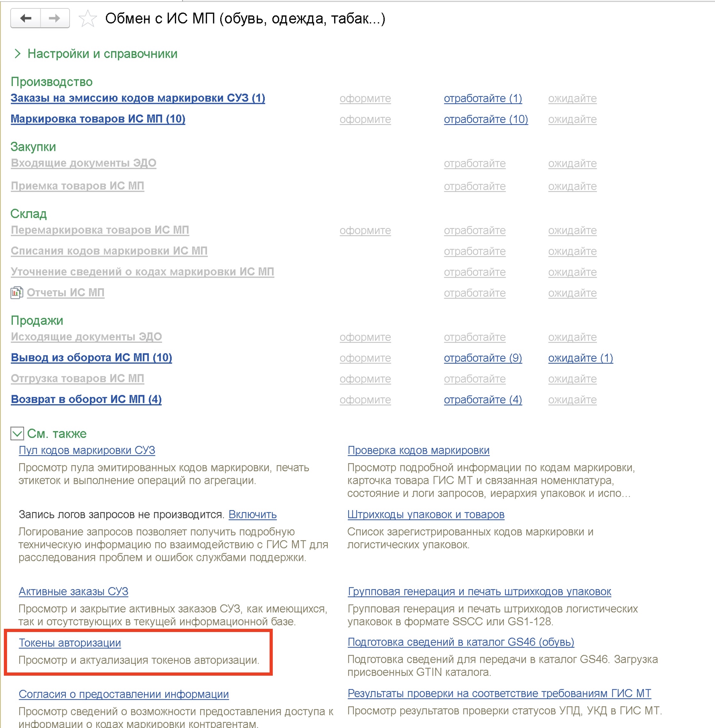Open Токены авторизации
The height and width of the screenshot is (728, 715).
pyautogui.click(x=70, y=643)
